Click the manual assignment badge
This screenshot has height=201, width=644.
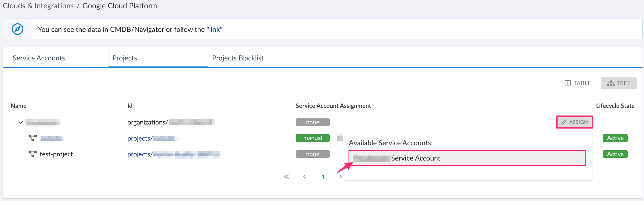(x=313, y=138)
